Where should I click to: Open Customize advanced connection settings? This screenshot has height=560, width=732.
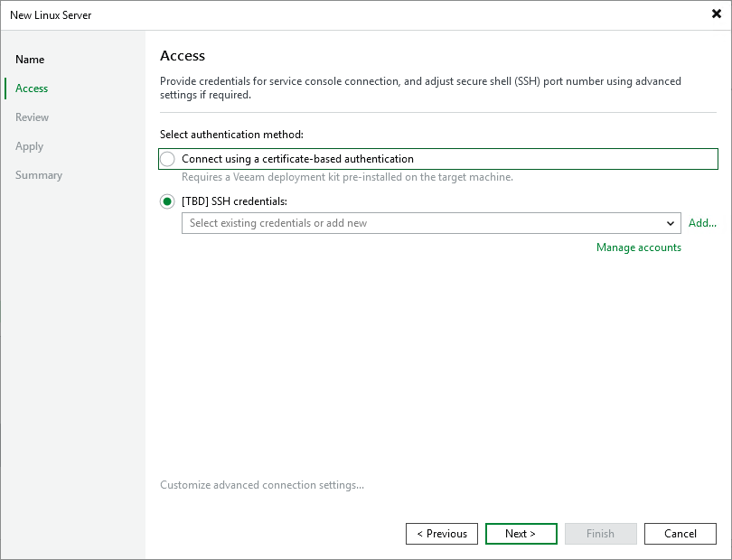262,485
